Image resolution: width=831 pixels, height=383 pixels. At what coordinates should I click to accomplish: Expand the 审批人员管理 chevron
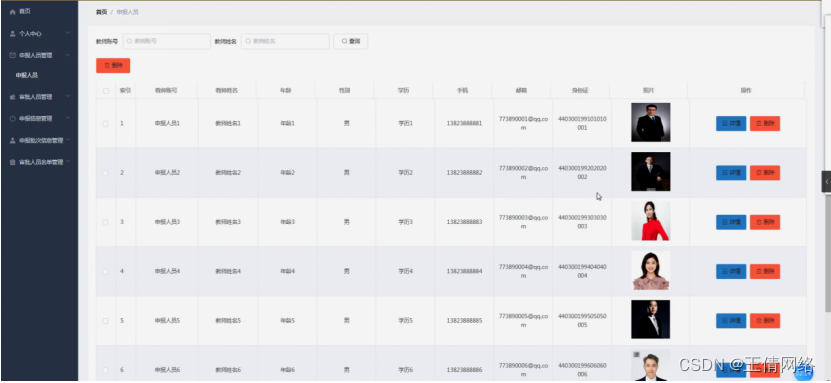[68, 96]
